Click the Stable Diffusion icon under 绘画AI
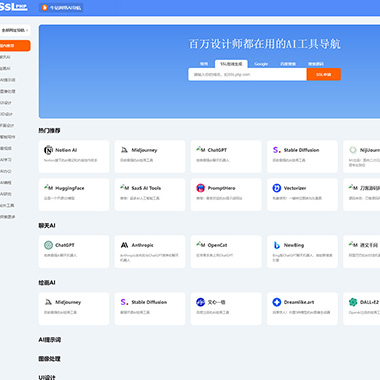Viewport: 380px width, 380px height. (x=124, y=302)
